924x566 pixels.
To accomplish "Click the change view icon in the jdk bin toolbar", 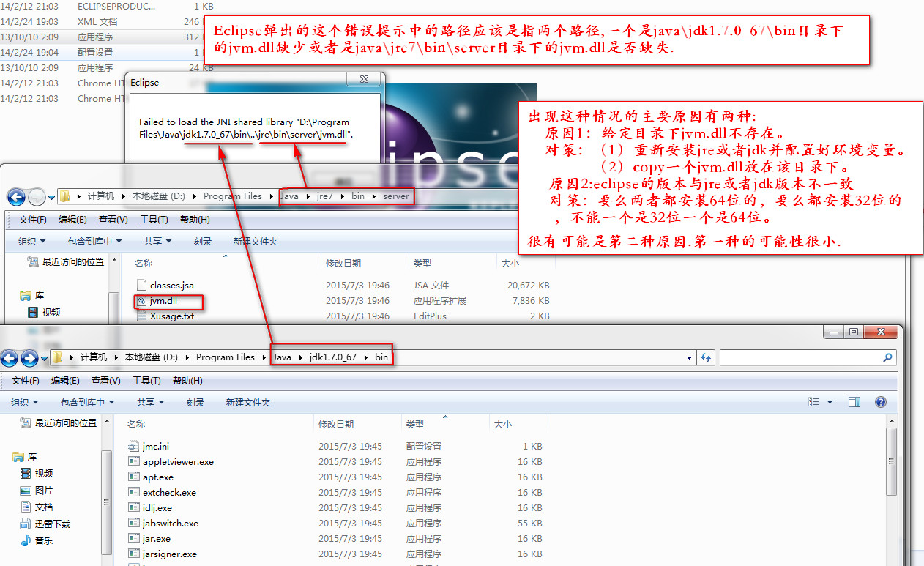I will pyautogui.click(x=813, y=402).
